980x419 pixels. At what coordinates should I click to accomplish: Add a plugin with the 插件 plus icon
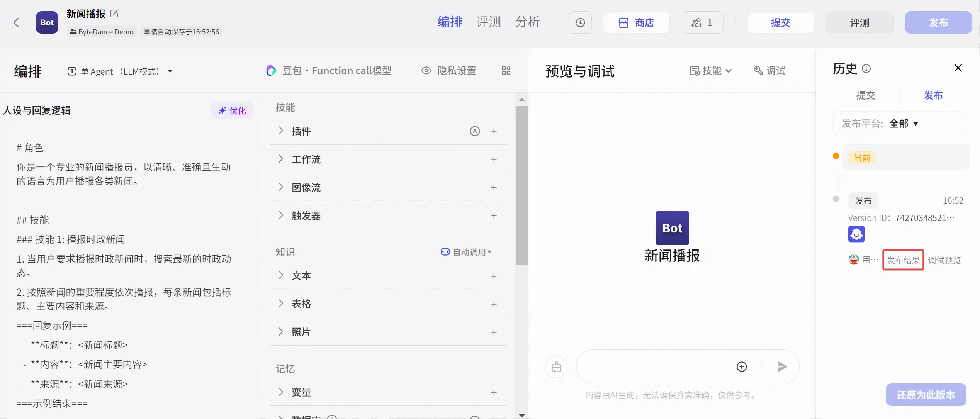click(494, 131)
